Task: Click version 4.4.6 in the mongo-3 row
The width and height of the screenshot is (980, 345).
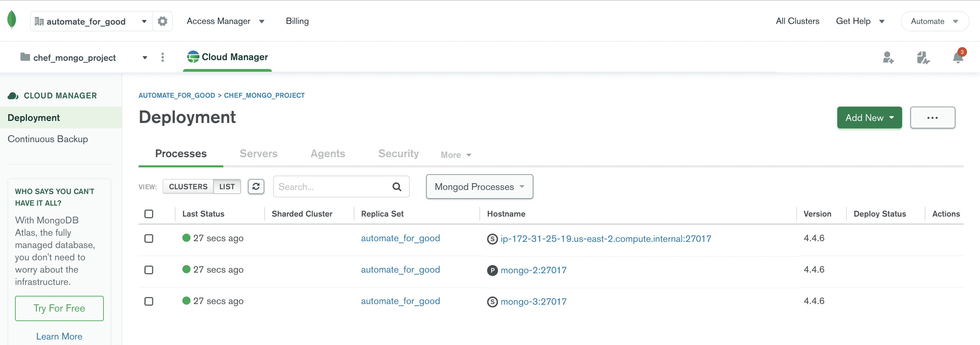Action: click(814, 301)
